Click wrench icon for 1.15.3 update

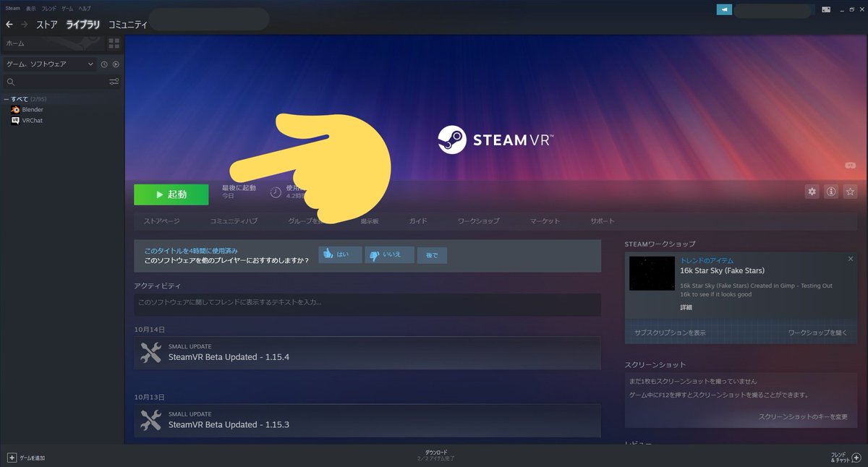point(150,420)
